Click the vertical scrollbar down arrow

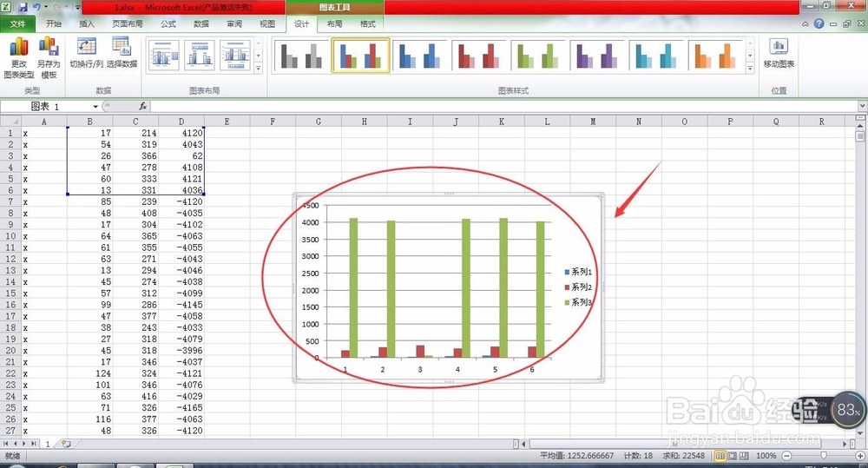(859, 432)
